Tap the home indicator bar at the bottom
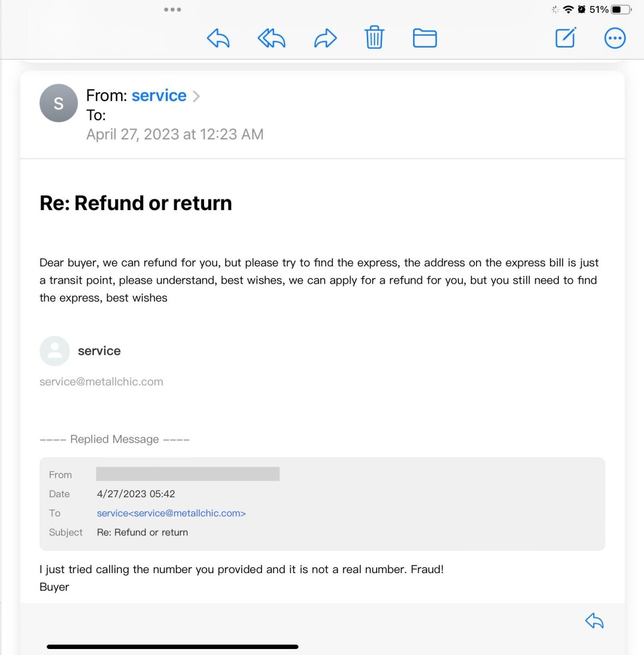 pyautogui.click(x=172, y=647)
